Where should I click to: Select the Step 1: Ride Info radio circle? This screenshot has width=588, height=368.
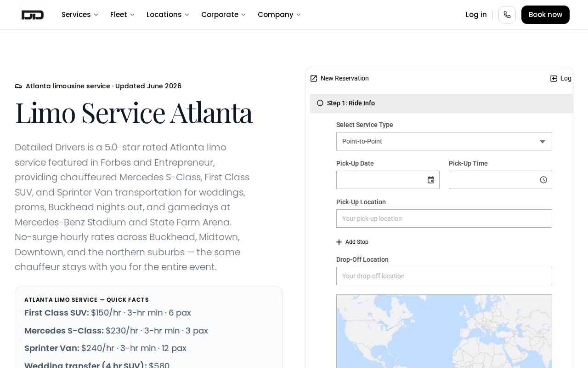coord(320,103)
